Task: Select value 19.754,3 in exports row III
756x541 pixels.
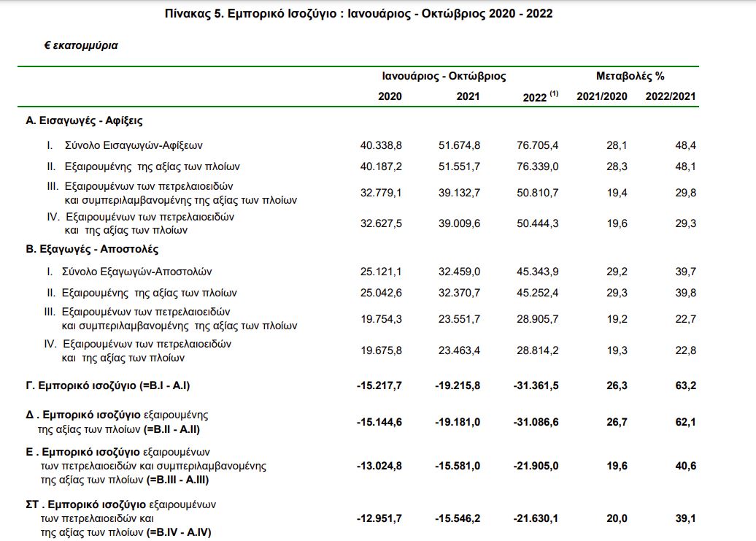Action: [x=381, y=319]
